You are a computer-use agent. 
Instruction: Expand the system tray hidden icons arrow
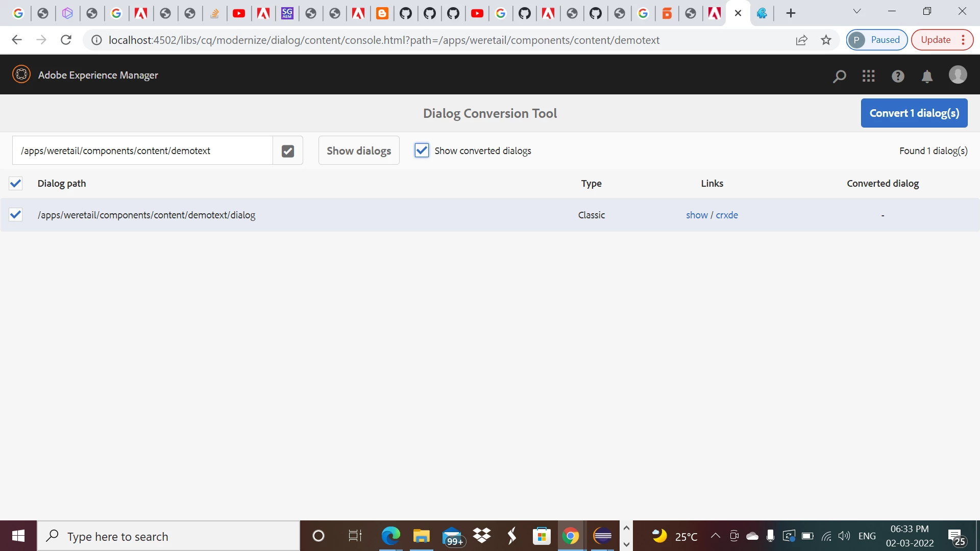715,536
